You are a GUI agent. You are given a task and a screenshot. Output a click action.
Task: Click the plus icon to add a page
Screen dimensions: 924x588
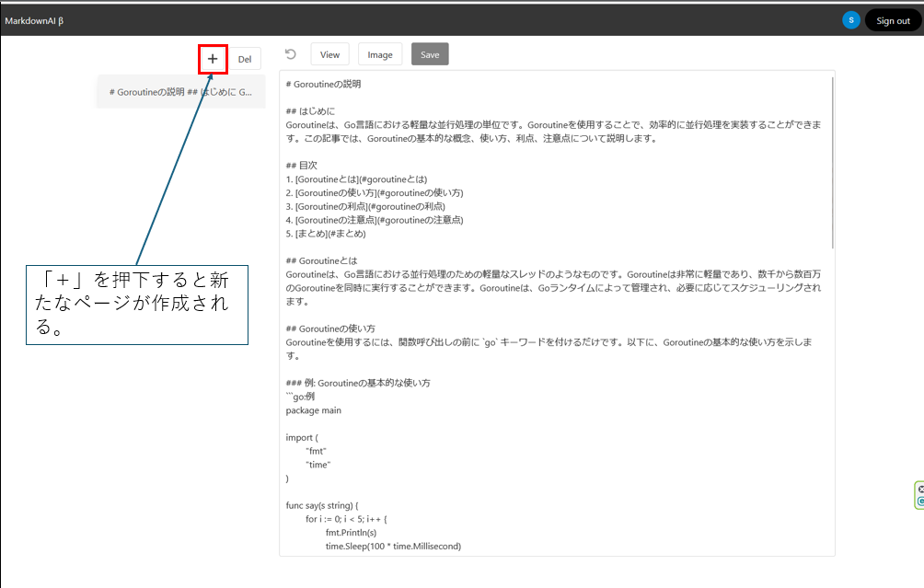pos(213,59)
